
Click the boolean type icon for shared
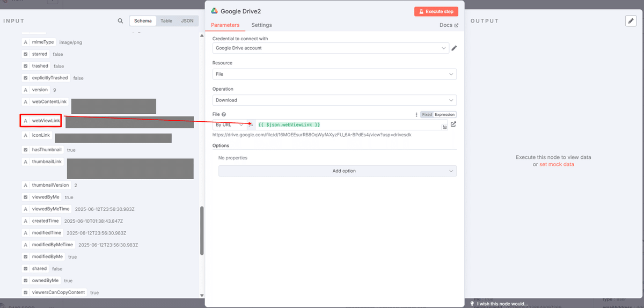click(x=25, y=268)
